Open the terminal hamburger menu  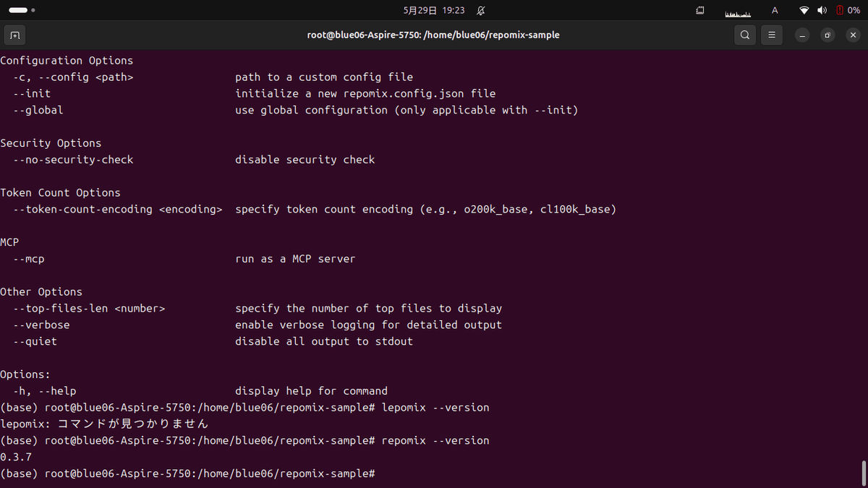point(772,35)
